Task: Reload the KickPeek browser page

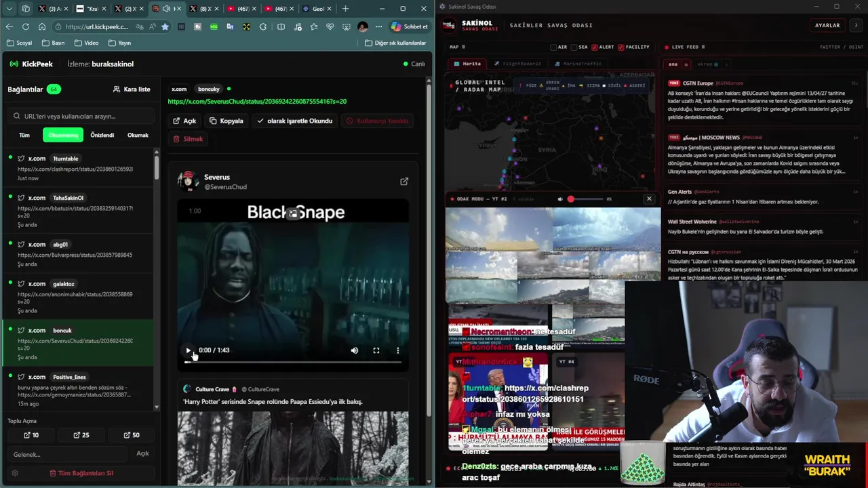Action: tap(25, 26)
